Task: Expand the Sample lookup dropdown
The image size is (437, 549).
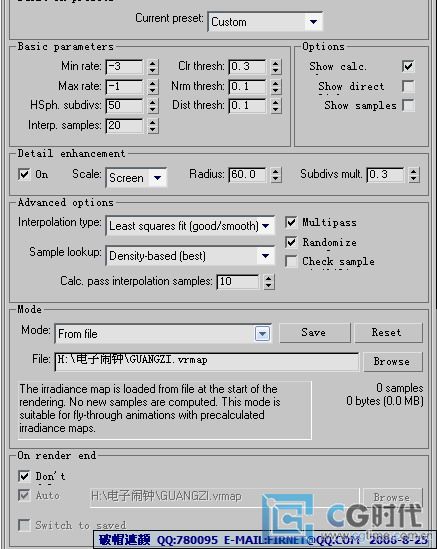Action: click(x=190, y=256)
